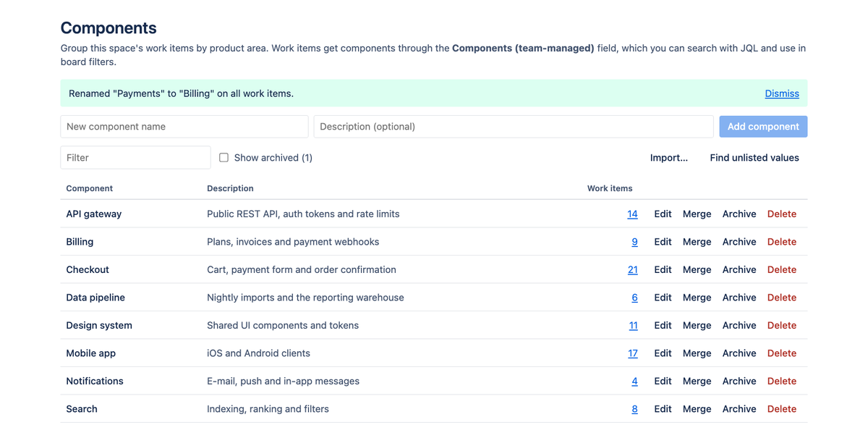Edit the API gateway component

tap(663, 214)
